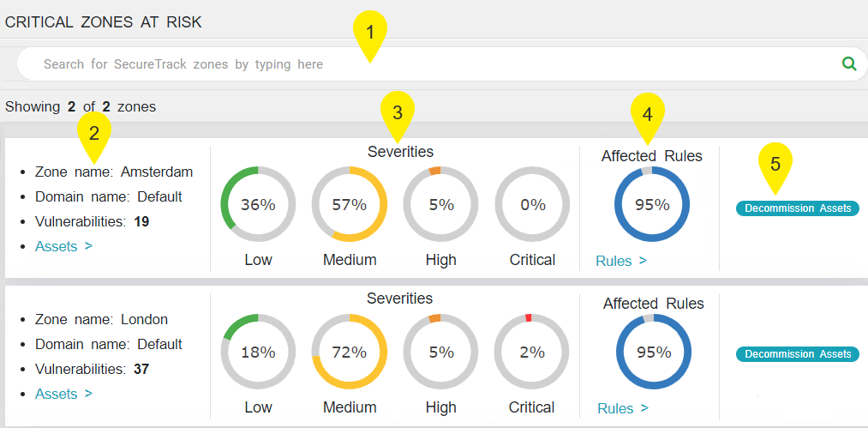Open Assets link for London zone
The height and width of the screenshot is (428, 868).
(63, 394)
